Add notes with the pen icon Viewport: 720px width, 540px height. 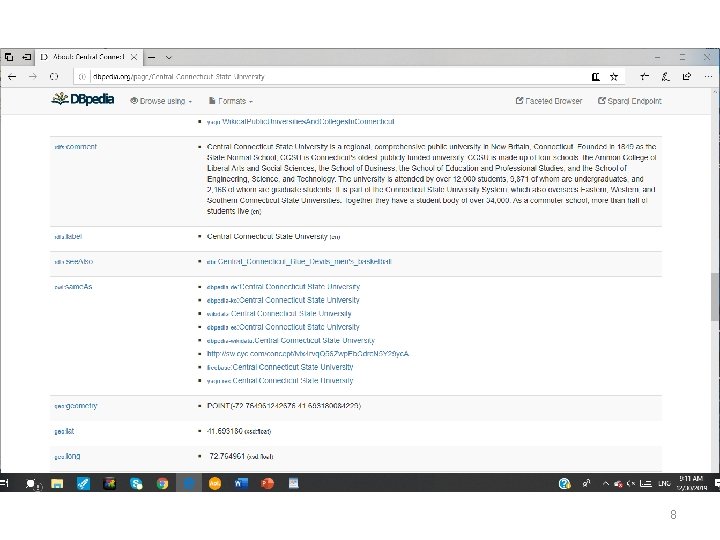[x=666, y=77]
